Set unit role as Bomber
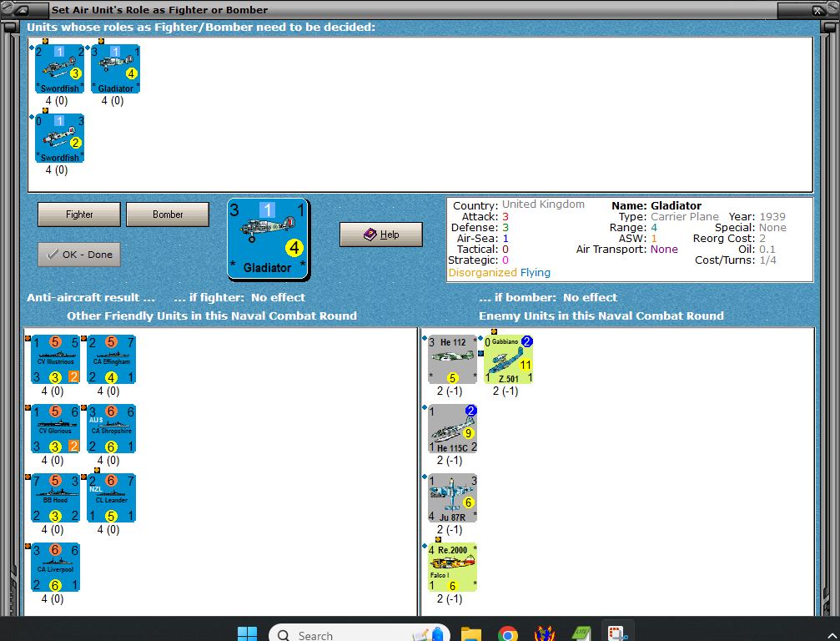 [x=168, y=215]
